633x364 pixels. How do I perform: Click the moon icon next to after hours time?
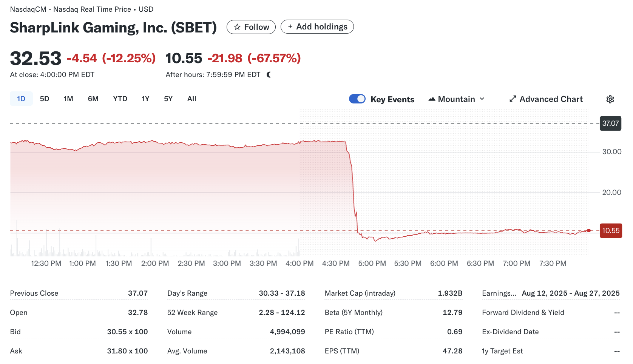click(x=268, y=74)
